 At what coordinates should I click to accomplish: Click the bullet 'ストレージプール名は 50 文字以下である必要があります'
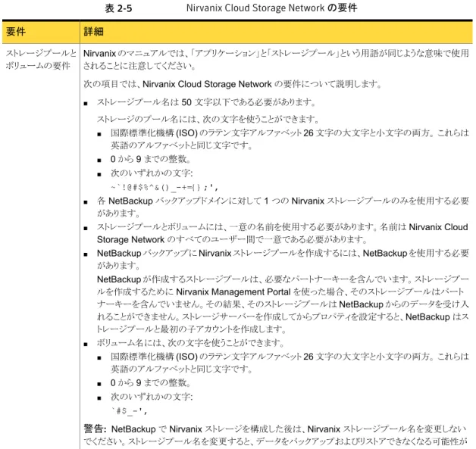(206, 102)
